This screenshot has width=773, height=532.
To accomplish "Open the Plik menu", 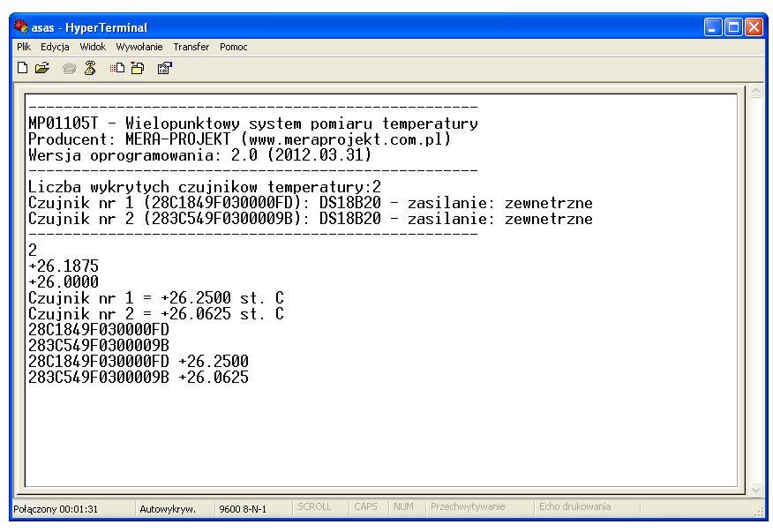I will tap(24, 47).
